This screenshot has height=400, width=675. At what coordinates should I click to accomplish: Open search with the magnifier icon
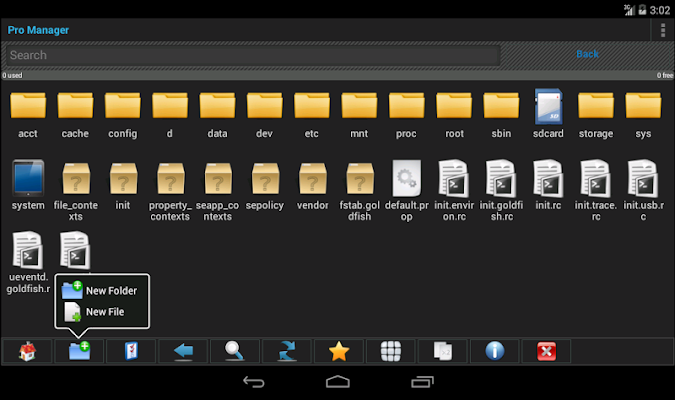(x=235, y=351)
